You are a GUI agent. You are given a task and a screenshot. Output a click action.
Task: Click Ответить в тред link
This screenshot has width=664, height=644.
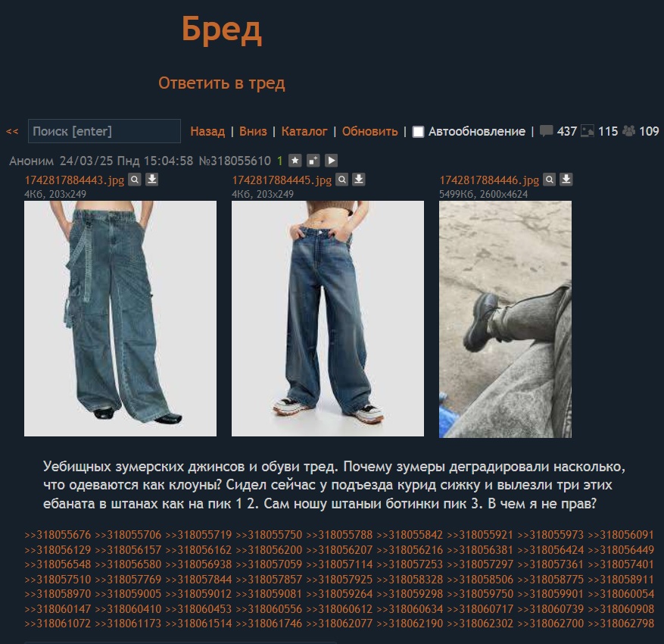coord(222,83)
